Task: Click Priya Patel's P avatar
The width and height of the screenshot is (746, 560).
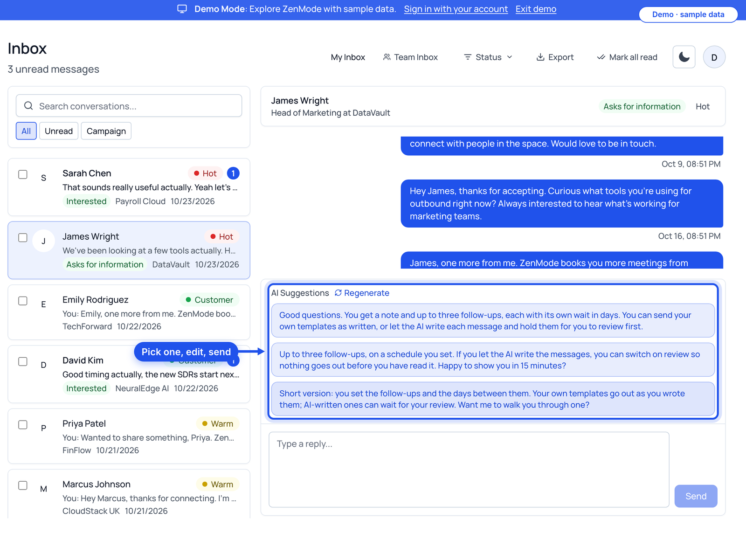Action: point(43,428)
